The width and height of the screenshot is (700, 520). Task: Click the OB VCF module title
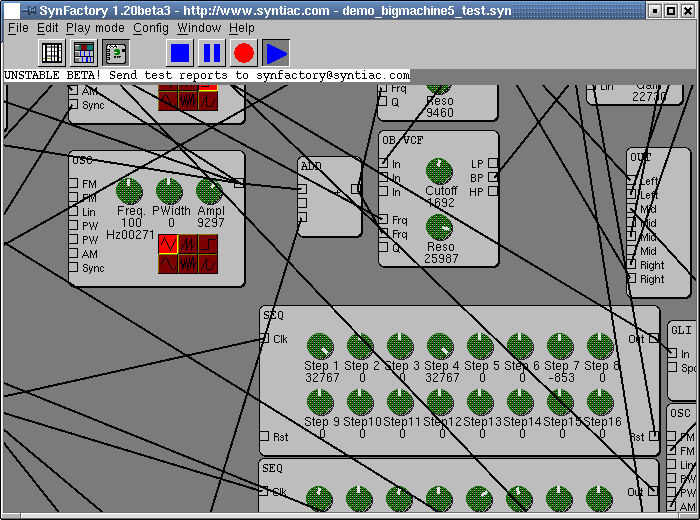(403, 140)
